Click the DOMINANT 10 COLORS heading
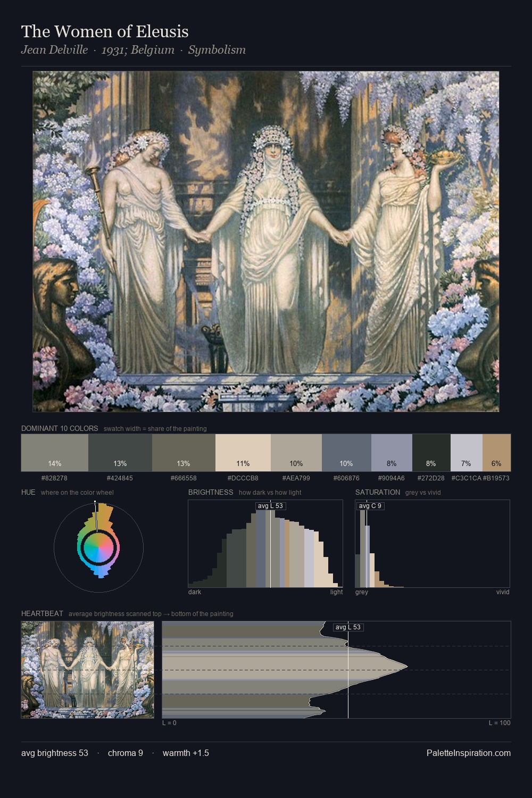 tap(60, 428)
